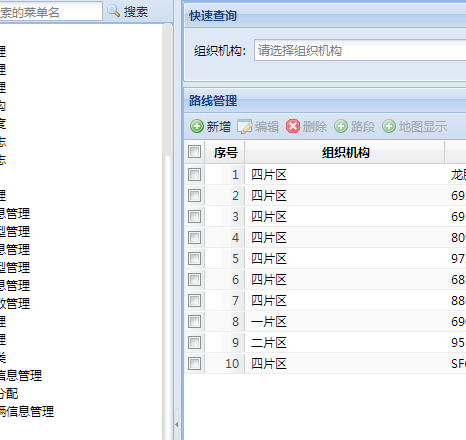Collapse the left menu via splitter arrow
The width and height of the screenshot is (466, 440).
tap(177, 424)
